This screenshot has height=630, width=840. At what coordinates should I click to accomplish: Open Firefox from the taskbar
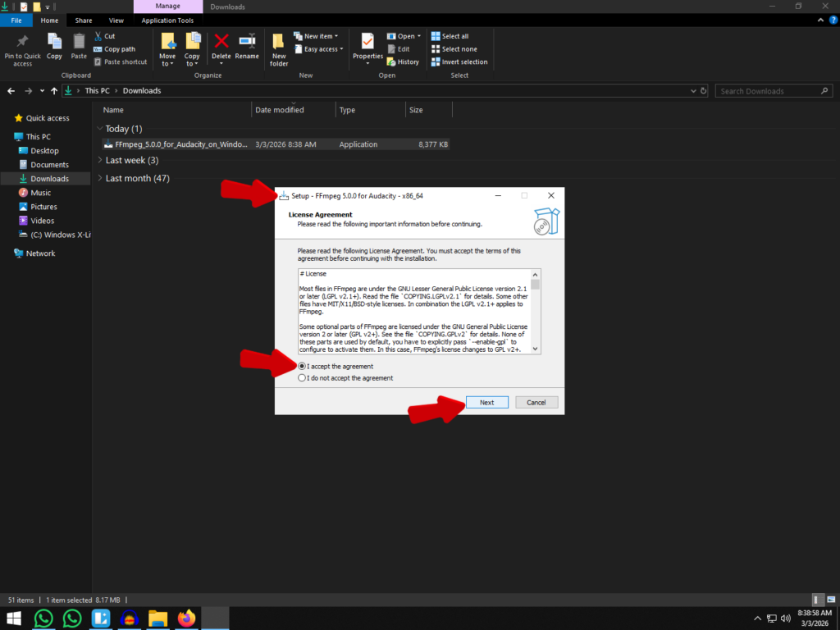pos(187,618)
